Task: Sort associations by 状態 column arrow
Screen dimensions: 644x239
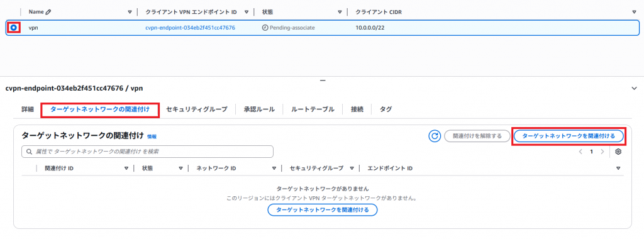Action: click(180, 169)
